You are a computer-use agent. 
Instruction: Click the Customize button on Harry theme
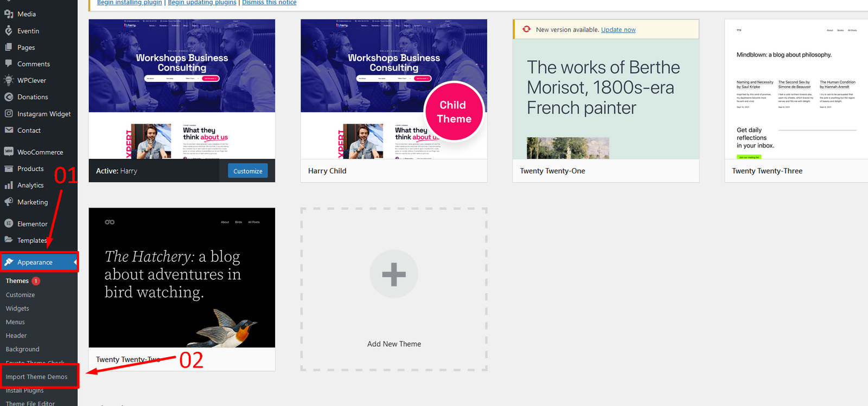248,171
